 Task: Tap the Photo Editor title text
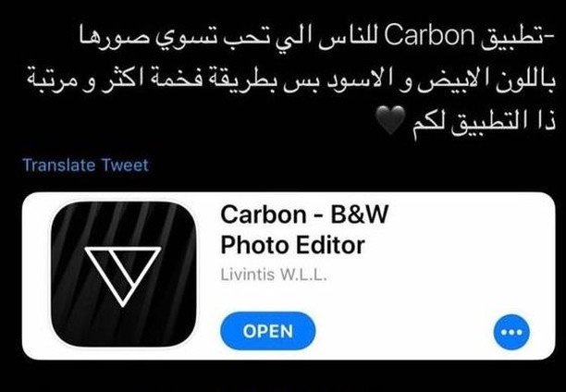click(x=293, y=245)
